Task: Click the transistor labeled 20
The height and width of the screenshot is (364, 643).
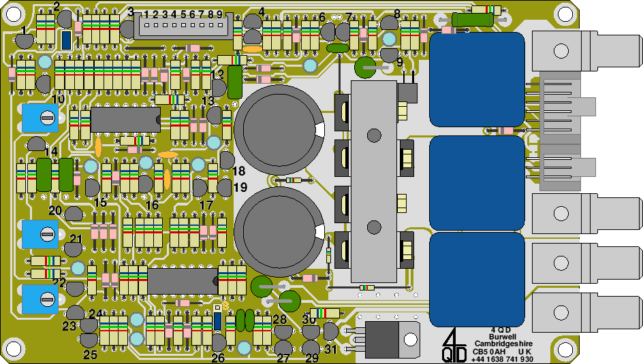Action: (74, 216)
